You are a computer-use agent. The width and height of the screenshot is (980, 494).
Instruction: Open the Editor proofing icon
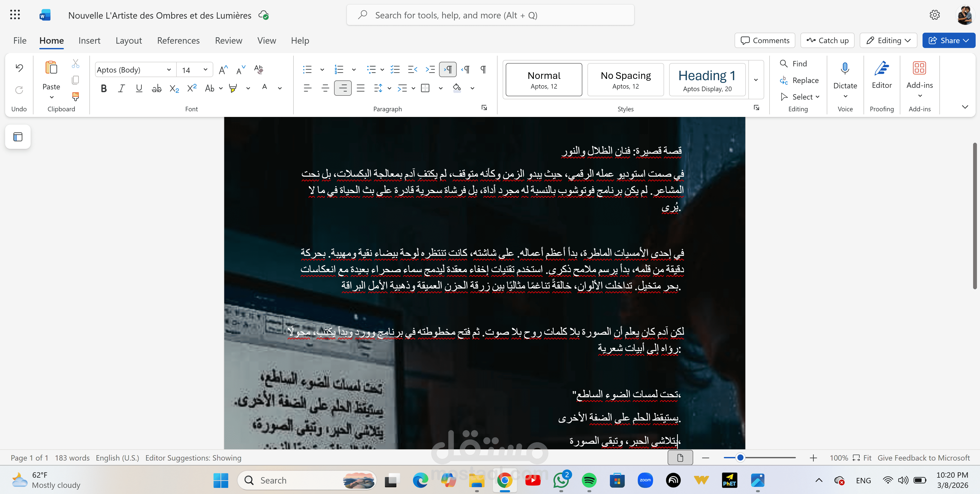[881, 68]
